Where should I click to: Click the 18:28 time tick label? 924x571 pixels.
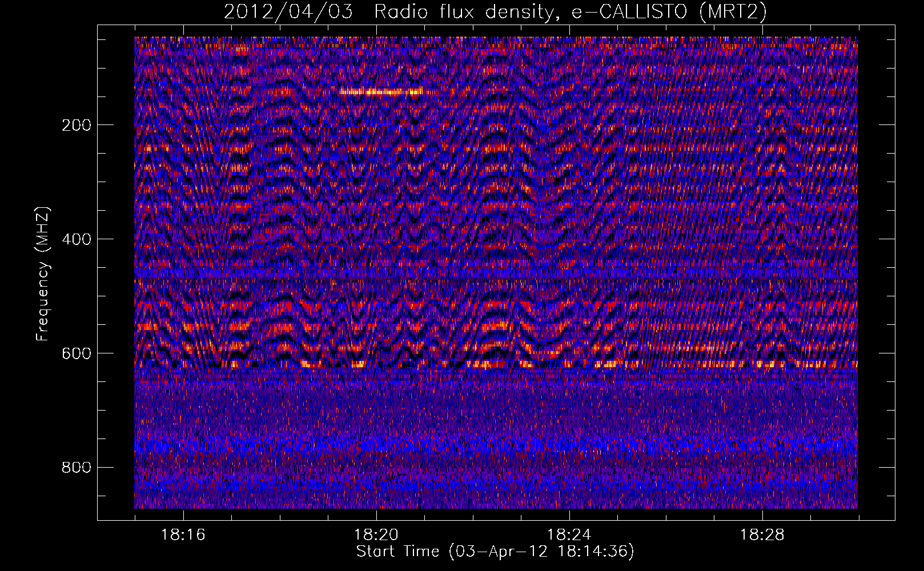pyautogui.click(x=762, y=535)
